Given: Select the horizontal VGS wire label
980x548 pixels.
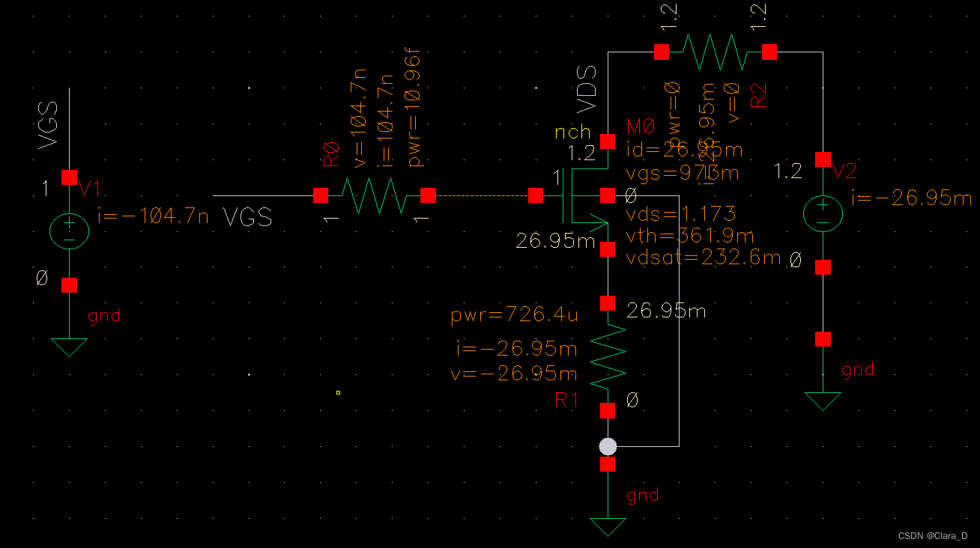Looking at the screenshot, I should (x=248, y=218).
